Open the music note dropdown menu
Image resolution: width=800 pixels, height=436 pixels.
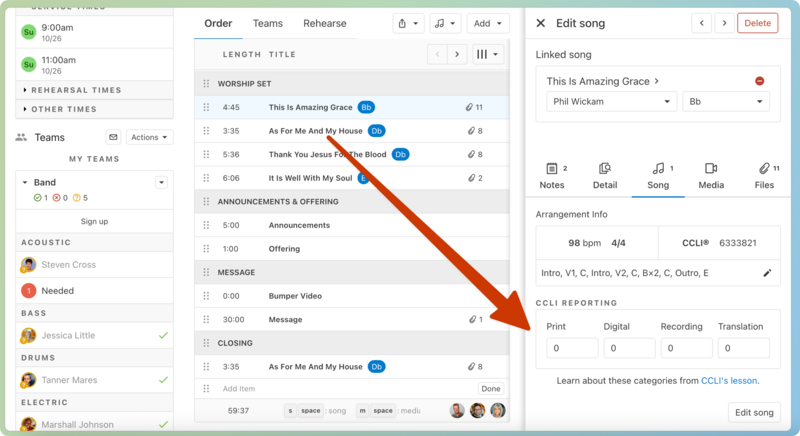pos(445,23)
